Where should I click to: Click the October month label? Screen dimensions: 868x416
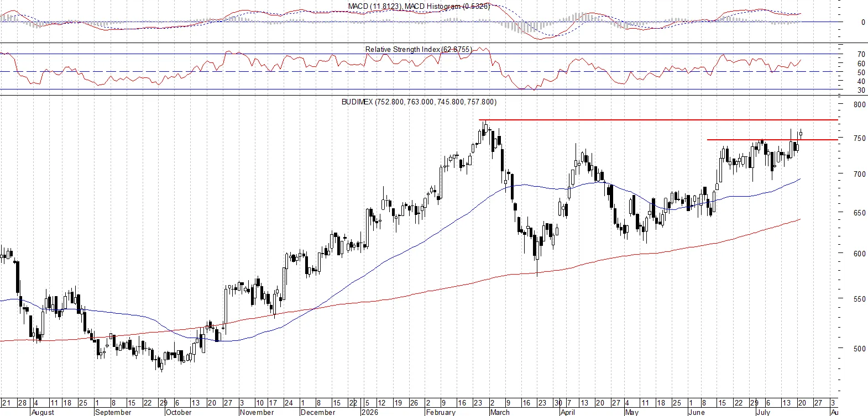click(179, 412)
